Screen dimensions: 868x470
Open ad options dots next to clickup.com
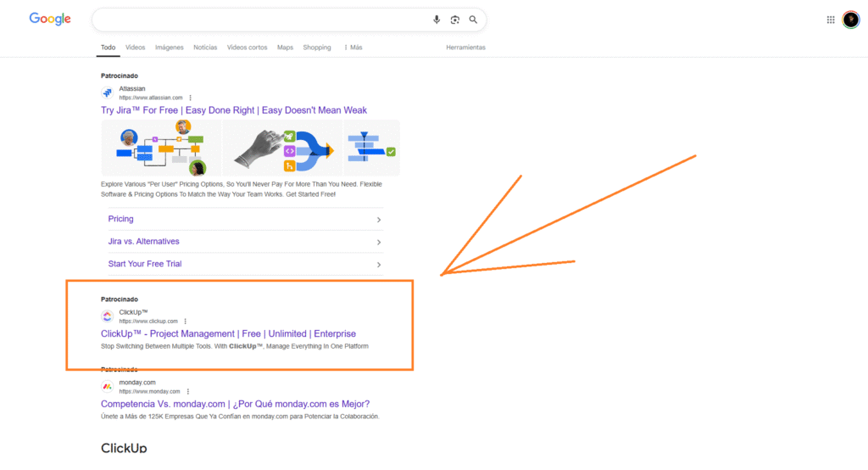(x=186, y=321)
